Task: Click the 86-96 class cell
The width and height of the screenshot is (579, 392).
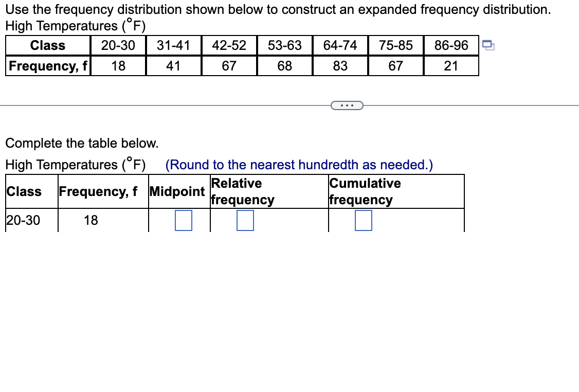Action: click(451, 45)
